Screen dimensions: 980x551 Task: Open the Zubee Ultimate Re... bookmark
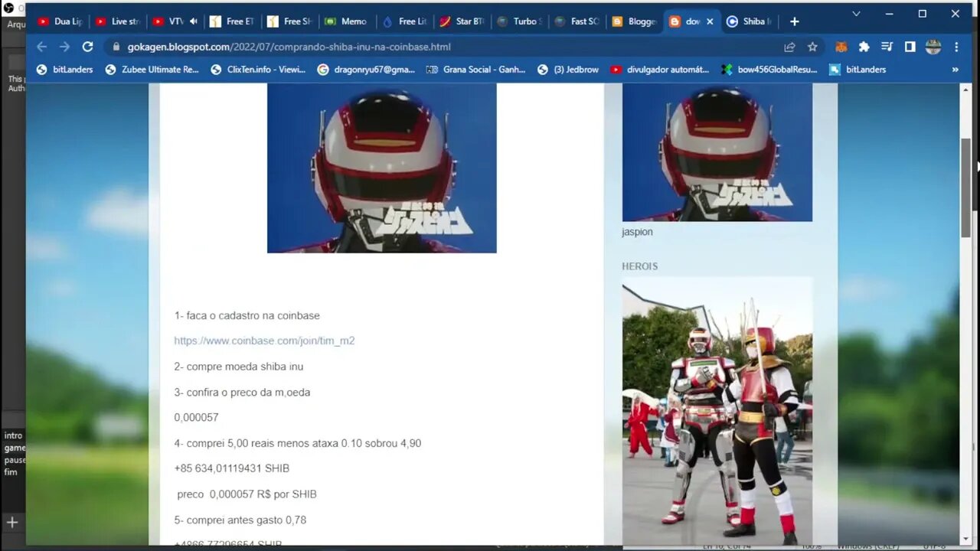point(152,70)
